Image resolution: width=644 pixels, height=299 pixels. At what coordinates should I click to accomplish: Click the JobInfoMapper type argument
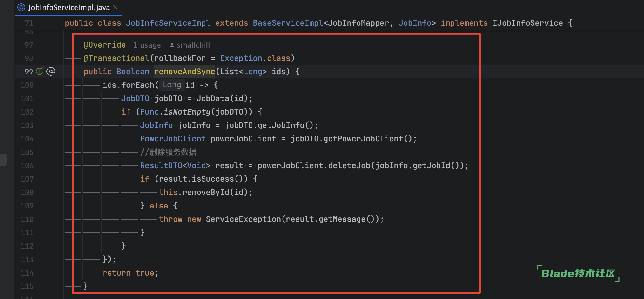pos(358,23)
